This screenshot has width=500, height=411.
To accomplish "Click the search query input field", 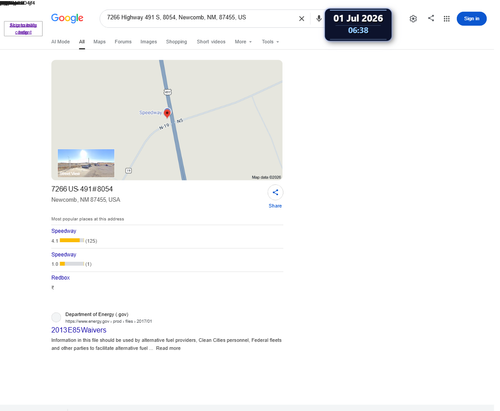I will pyautogui.click(x=200, y=18).
